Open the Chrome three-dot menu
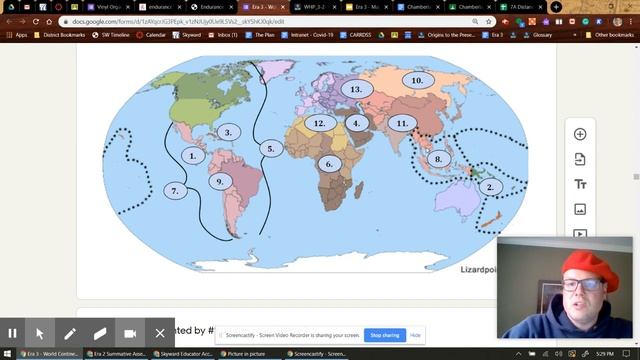 pos(631,21)
